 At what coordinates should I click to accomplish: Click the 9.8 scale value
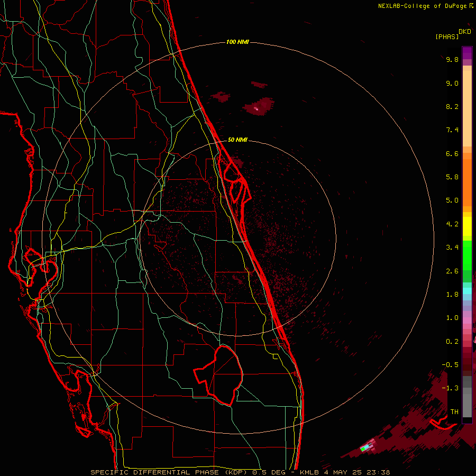tap(452, 59)
